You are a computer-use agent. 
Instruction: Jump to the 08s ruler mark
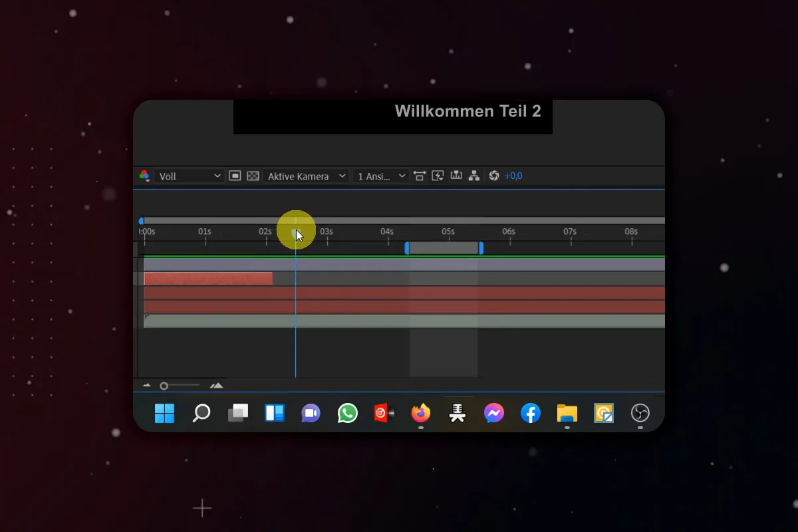pos(631,232)
